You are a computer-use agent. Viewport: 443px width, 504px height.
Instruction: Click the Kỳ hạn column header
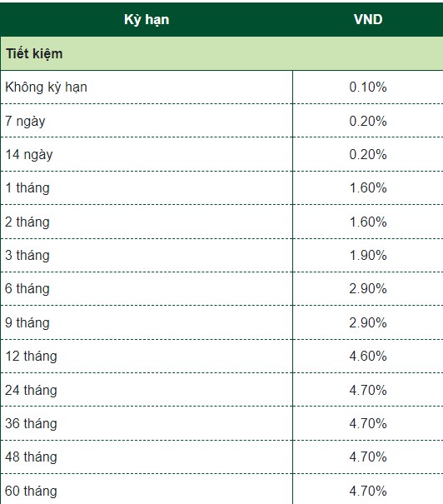click(147, 20)
